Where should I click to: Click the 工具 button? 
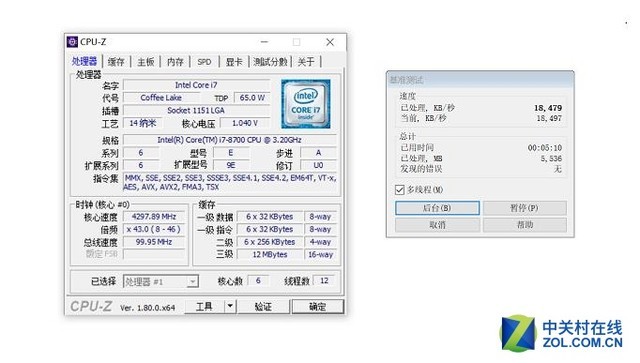[x=204, y=306]
